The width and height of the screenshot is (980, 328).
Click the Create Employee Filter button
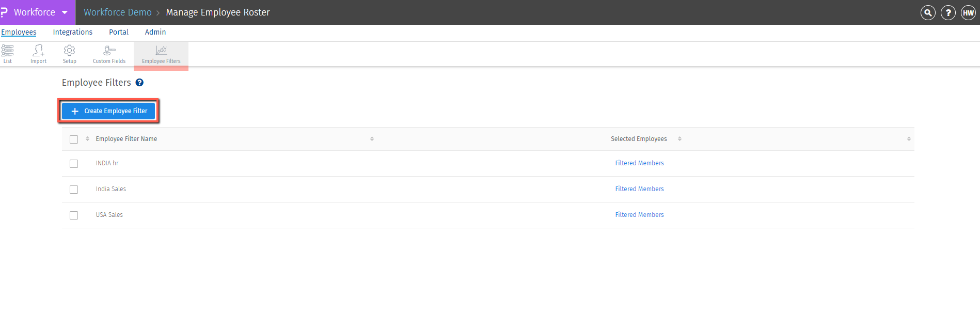[108, 111]
